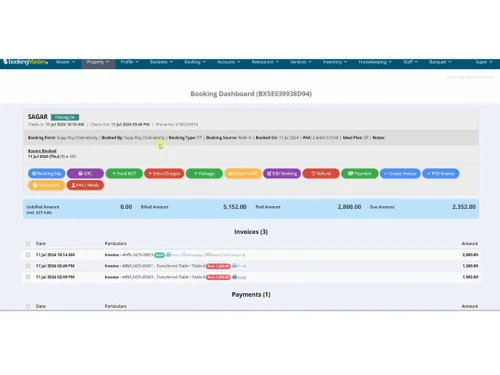Open the Super user menu
Viewport: 500px width, 375px height.
tap(484, 62)
